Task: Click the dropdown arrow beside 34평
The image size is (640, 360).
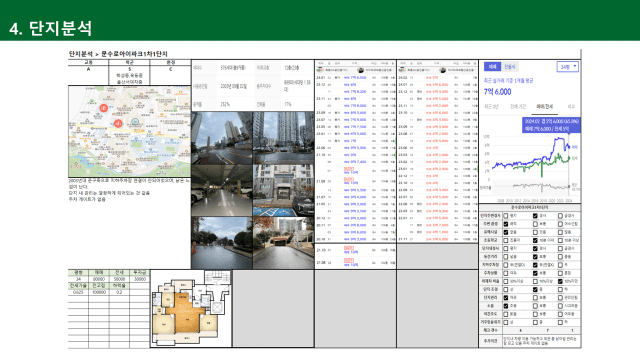Action: 575,66
